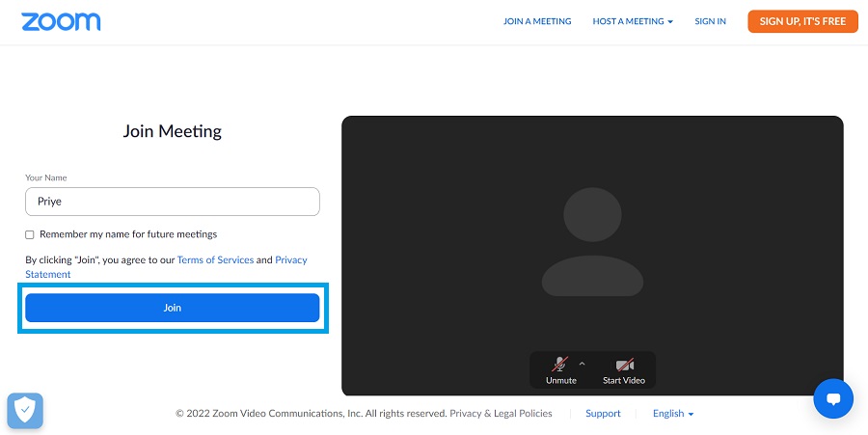This screenshot has width=868, height=435.
Task: Expand audio options caret beside Unmute
Action: click(x=582, y=364)
